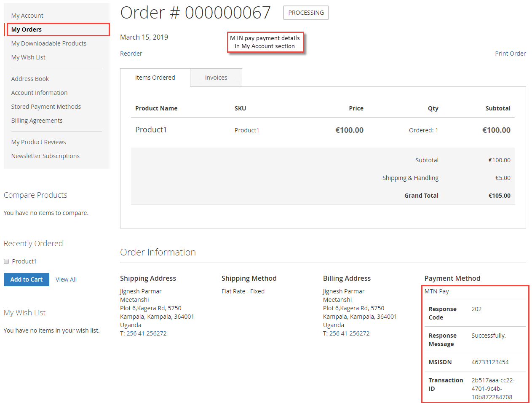Viewport: 532px width, 403px height.
Task: Switch to the Invoices tab
Action: click(x=216, y=77)
